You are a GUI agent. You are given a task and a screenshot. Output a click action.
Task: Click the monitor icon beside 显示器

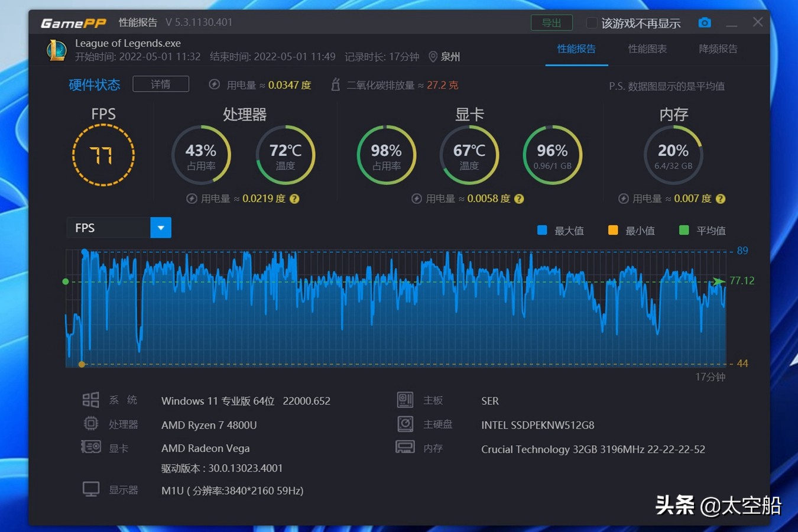[x=90, y=489]
